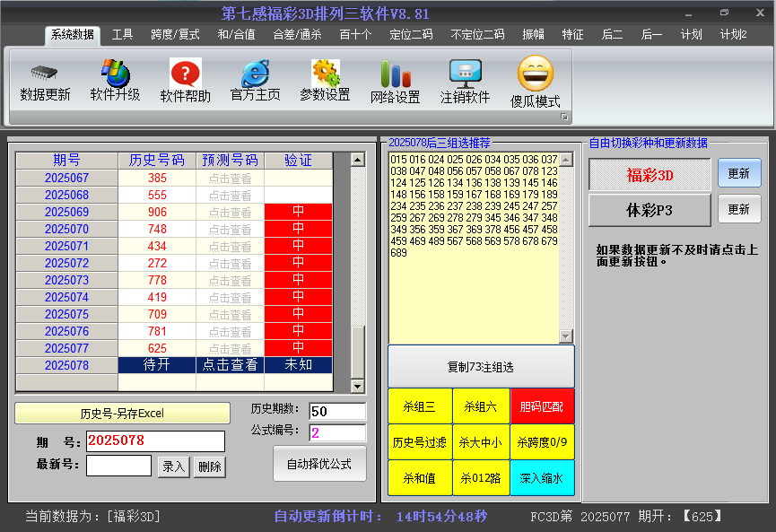Open the 计划 tab

[x=692, y=35]
